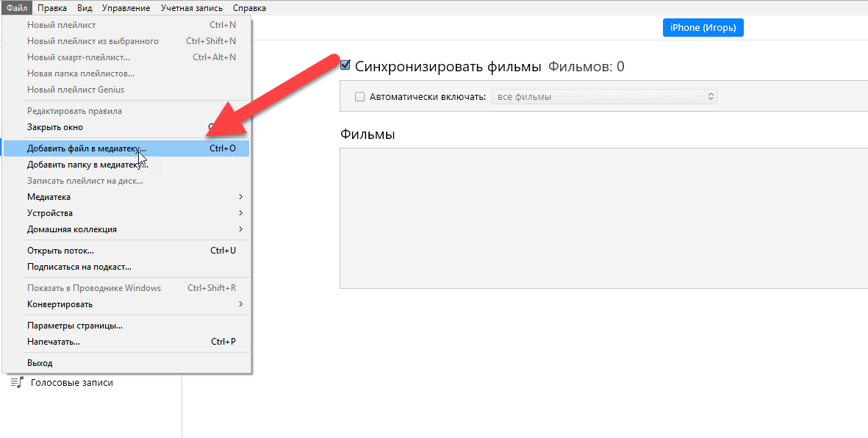Open the все фильмы dropdown
868x438 pixels.
click(604, 97)
